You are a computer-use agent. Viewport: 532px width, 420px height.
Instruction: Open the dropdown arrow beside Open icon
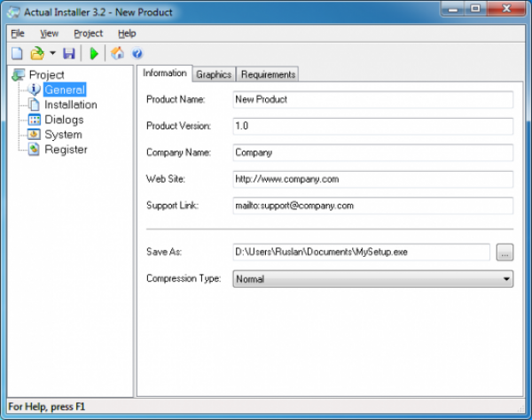pyautogui.click(x=51, y=55)
